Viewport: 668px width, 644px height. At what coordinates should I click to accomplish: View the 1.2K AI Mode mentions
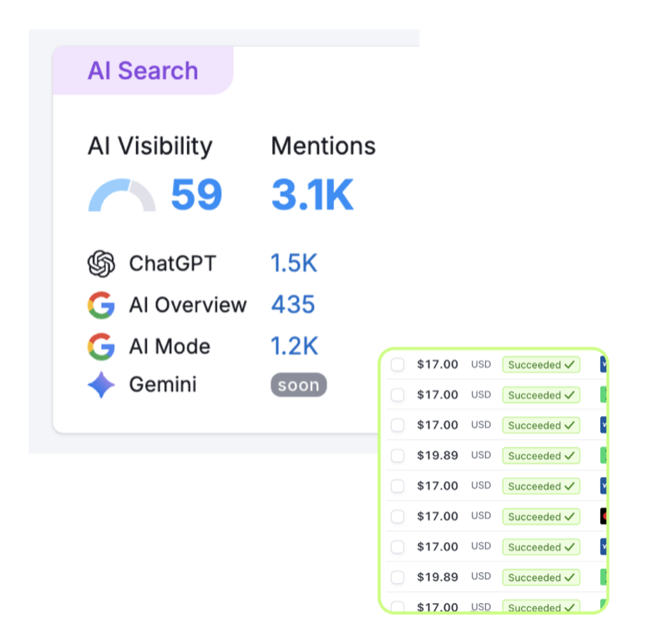coord(294,346)
